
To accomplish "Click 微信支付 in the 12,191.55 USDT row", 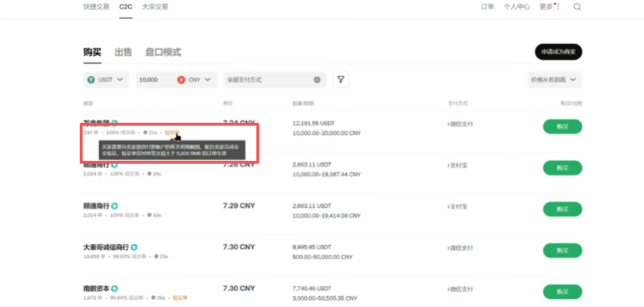I will 460,124.
